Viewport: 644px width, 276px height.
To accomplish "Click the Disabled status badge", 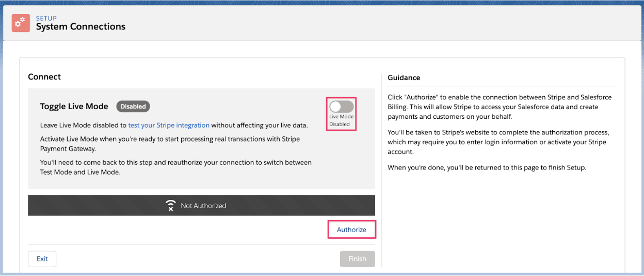I will [x=133, y=106].
